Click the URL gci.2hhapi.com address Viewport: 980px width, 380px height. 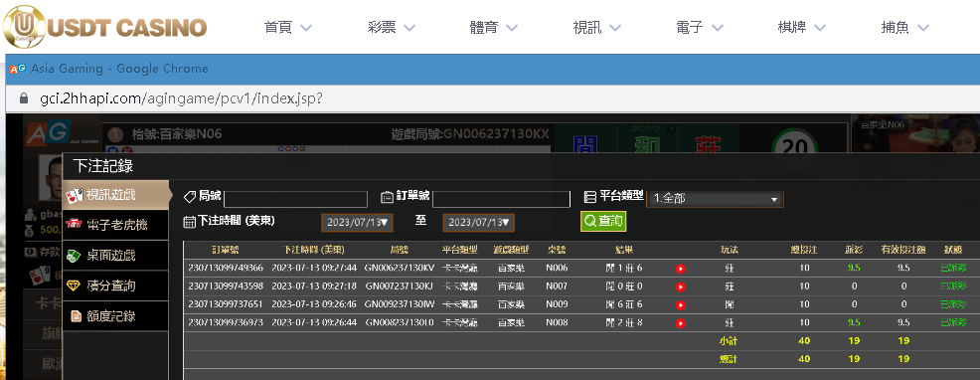[181, 98]
